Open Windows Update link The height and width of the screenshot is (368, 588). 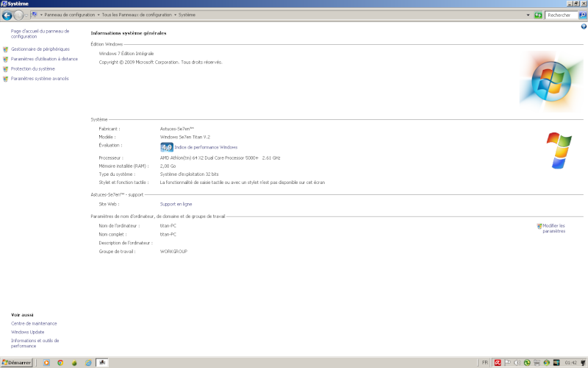27,332
